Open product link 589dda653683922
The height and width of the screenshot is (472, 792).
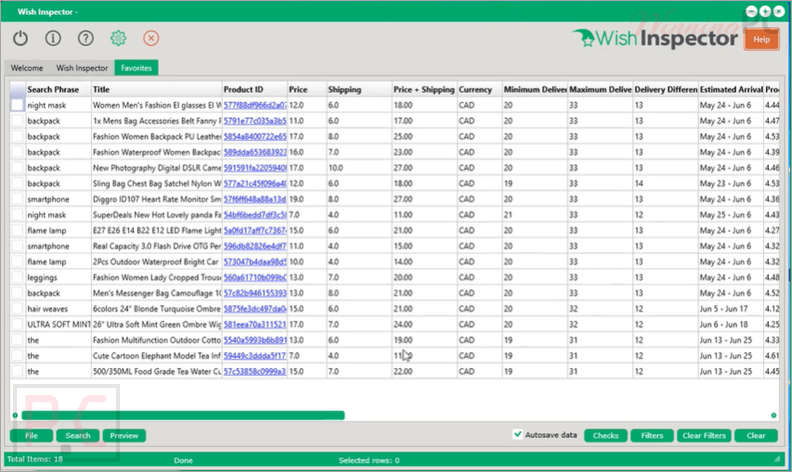click(255, 152)
